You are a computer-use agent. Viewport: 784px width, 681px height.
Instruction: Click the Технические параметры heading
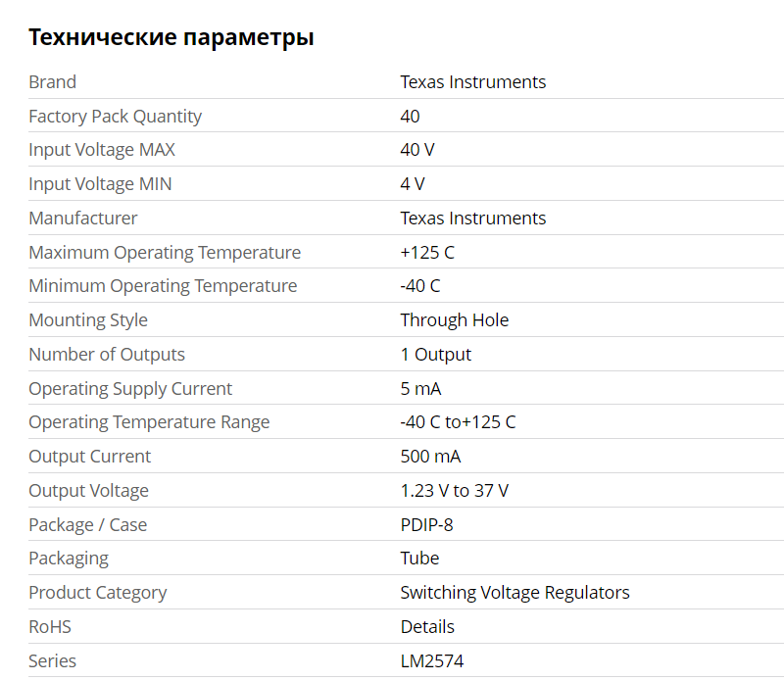171,38
